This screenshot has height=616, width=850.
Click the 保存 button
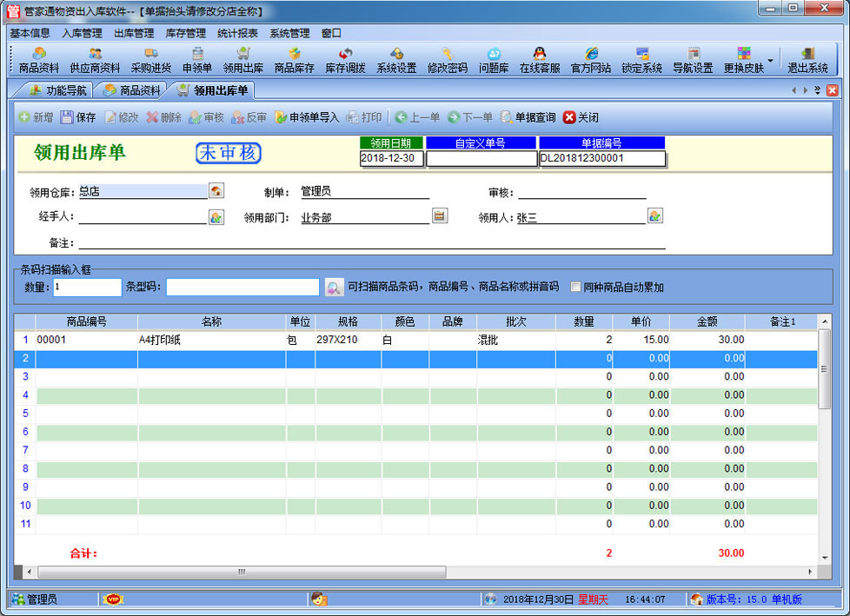(x=78, y=117)
